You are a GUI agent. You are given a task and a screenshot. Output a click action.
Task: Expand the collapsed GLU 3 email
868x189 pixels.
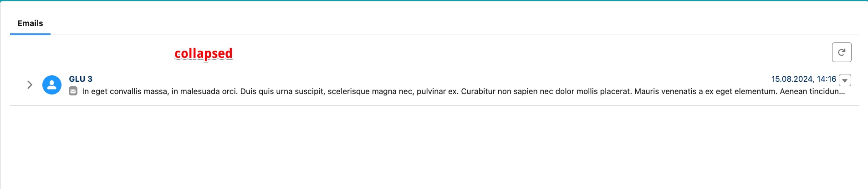pyautogui.click(x=30, y=85)
